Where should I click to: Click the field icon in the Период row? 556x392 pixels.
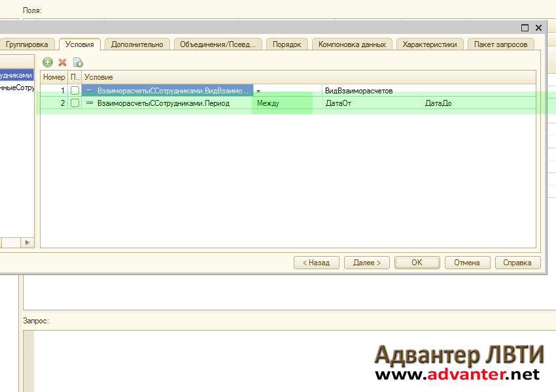tap(90, 103)
